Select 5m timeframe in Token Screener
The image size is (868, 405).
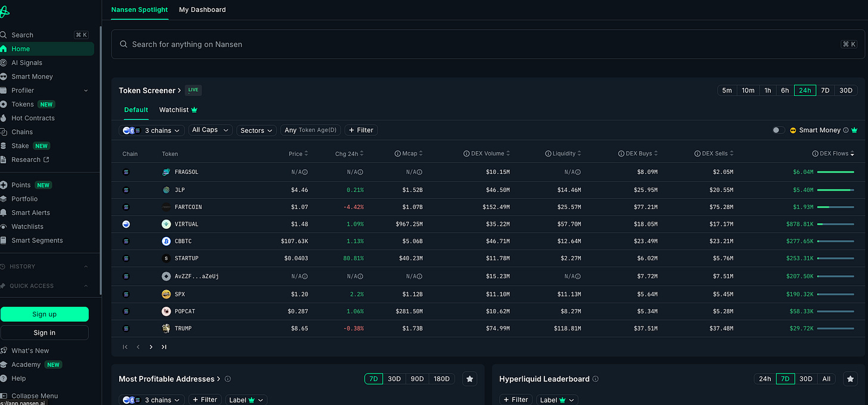pos(727,91)
